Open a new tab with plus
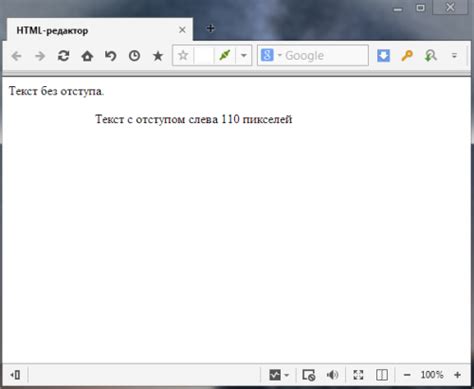Viewport: 474px width, 389px height. pos(210,29)
